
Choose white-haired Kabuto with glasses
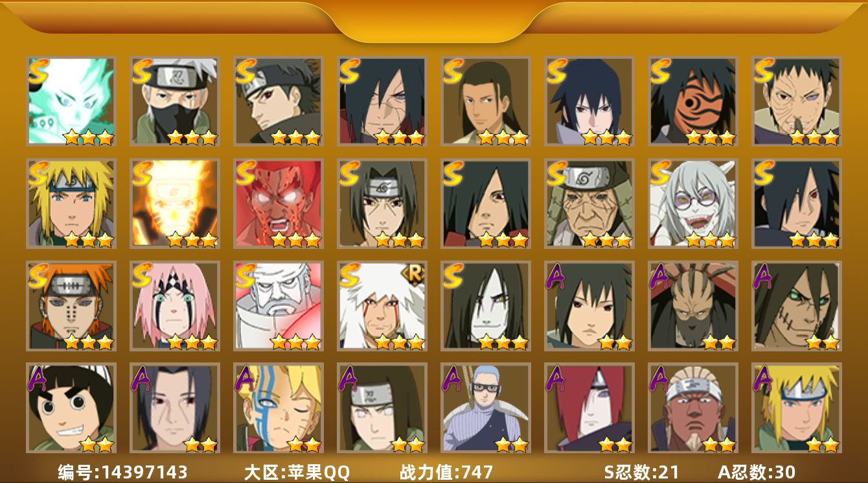[x=693, y=204]
